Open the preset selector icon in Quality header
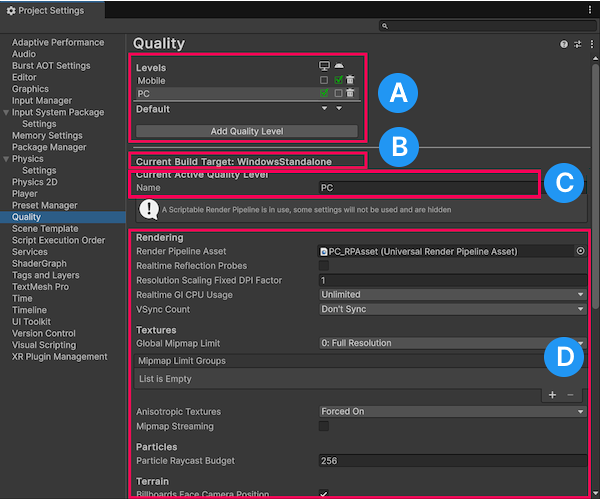 [577, 44]
